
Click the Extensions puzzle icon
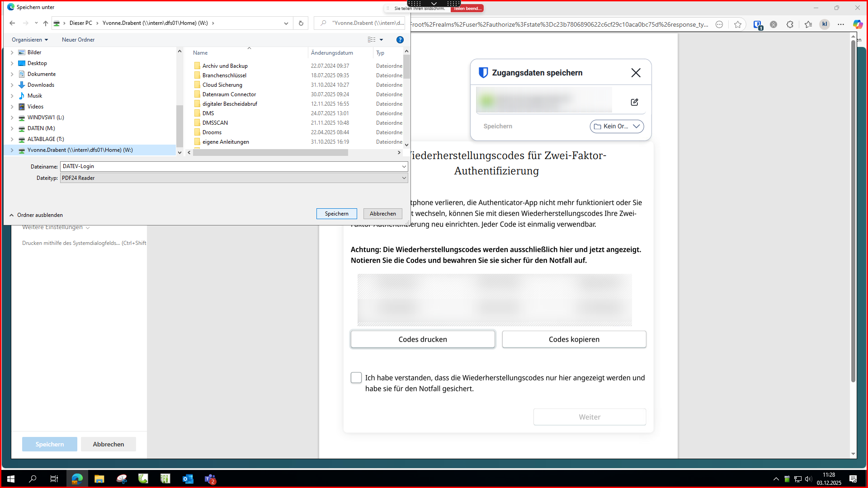[x=790, y=24]
